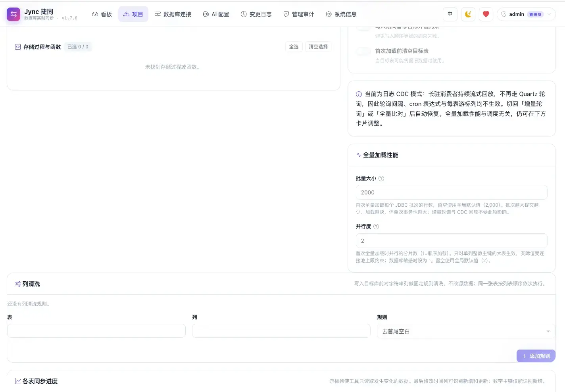This screenshot has height=392, width=565.
Task: Click the 全选 button for stored procedures
Action: tap(294, 47)
